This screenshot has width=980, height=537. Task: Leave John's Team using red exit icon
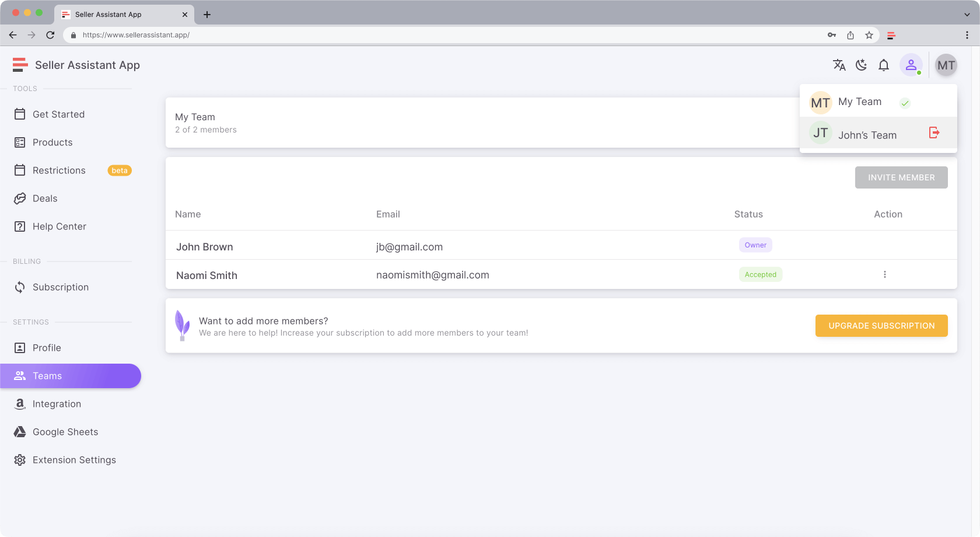pyautogui.click(x=934, y=133)
